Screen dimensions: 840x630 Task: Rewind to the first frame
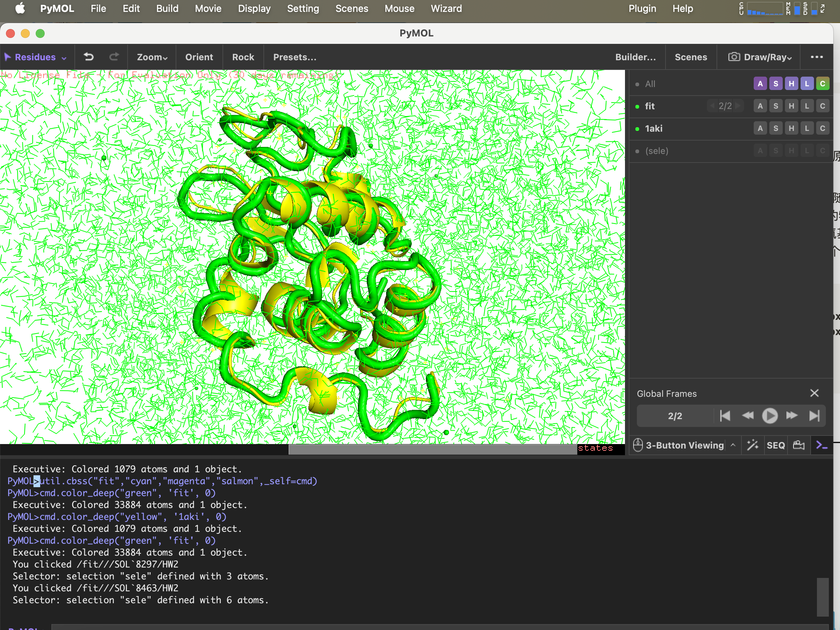click(x=725, y=416)
